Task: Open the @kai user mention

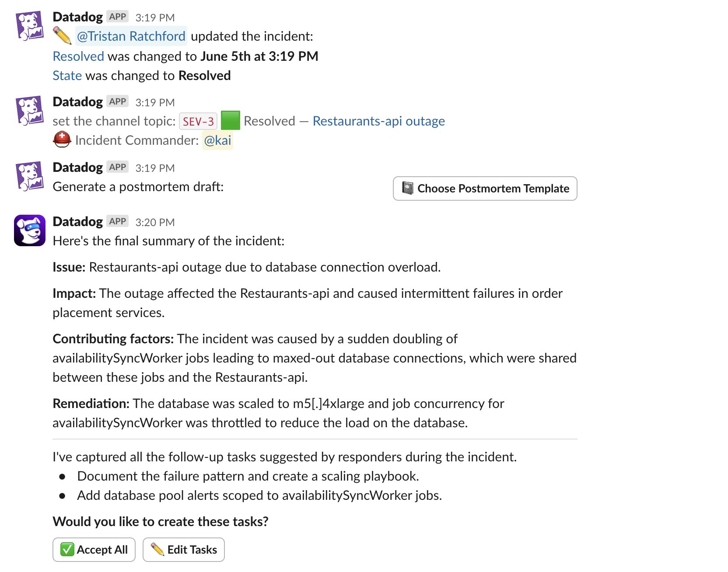Action: click(x=217, y=140)
